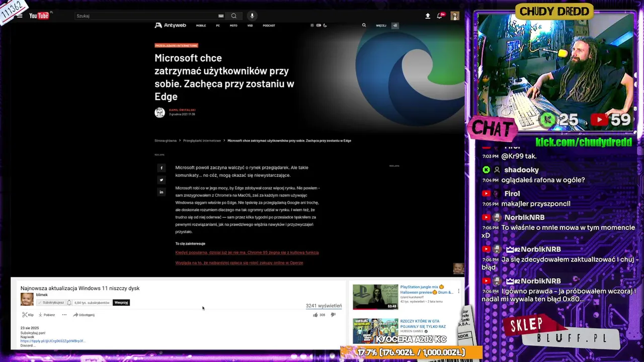644x362 pixels.
Task: Open the tipply.pl link in the description
Action: click(53, 341)
